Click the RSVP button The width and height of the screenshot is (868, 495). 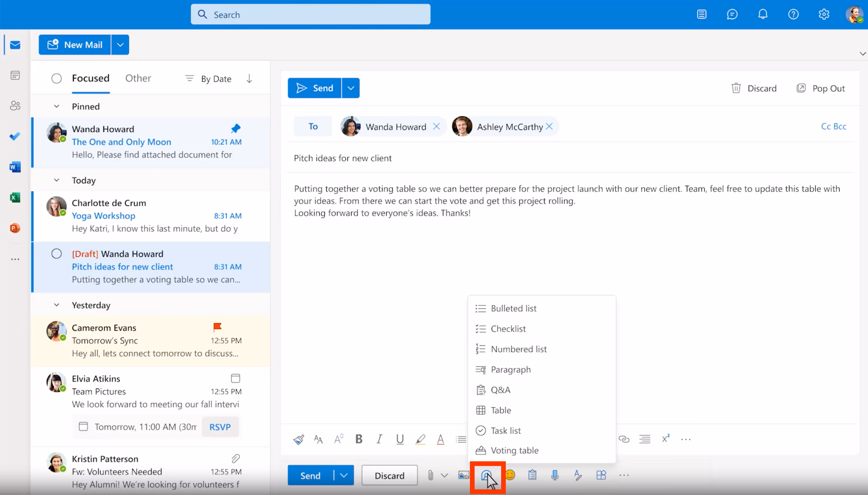219,427
